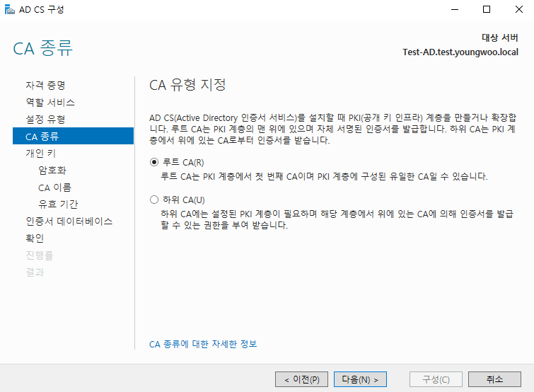Image resolution: width=534 pixels, height=392 pixels.
Task: Click the Test-AD.test.youngwoo.local server name
Action: pos(460,52)
